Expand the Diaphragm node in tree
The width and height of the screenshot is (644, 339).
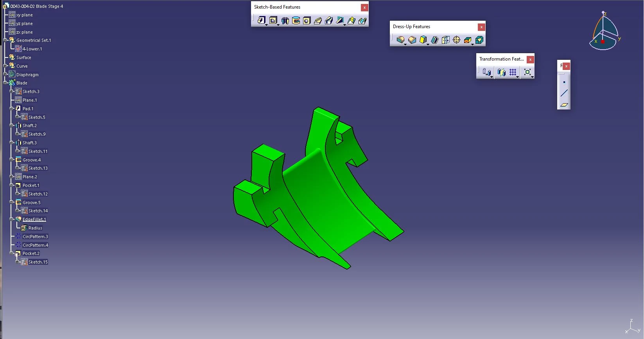tap(5, 74)
